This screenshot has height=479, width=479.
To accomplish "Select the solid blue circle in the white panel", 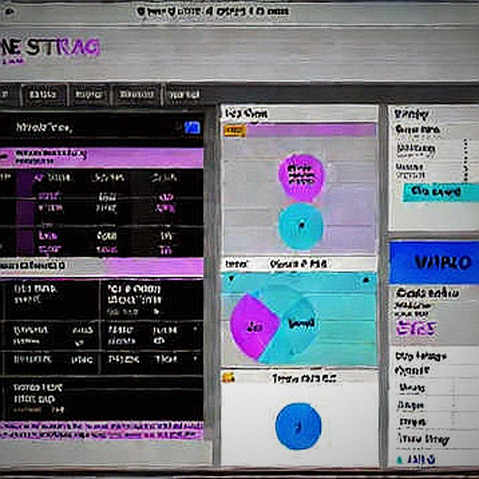I will 298,426.
